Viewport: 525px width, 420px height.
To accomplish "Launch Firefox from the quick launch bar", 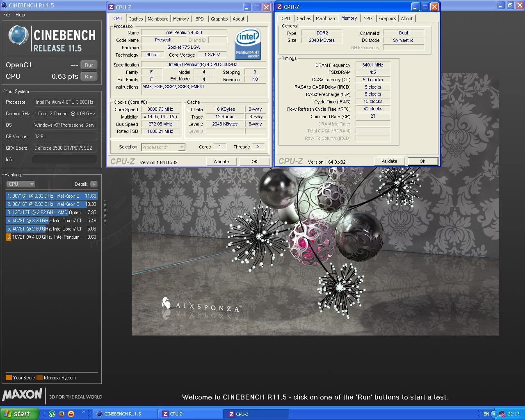I will coord(62,414).
